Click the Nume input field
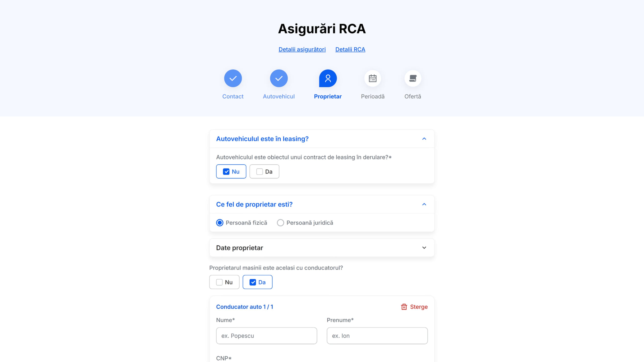644x362 pixels. (266, 336)
